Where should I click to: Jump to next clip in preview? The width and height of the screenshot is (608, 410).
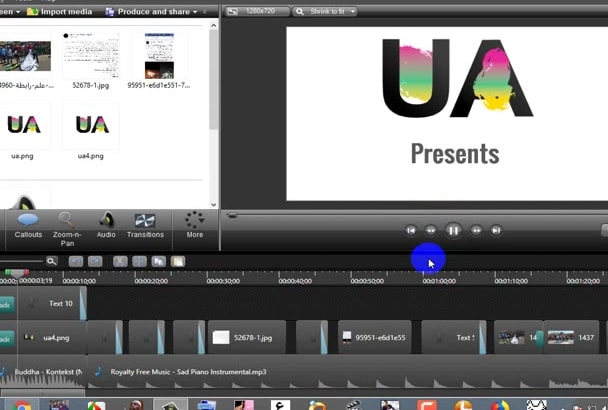(x=496, y=230)
